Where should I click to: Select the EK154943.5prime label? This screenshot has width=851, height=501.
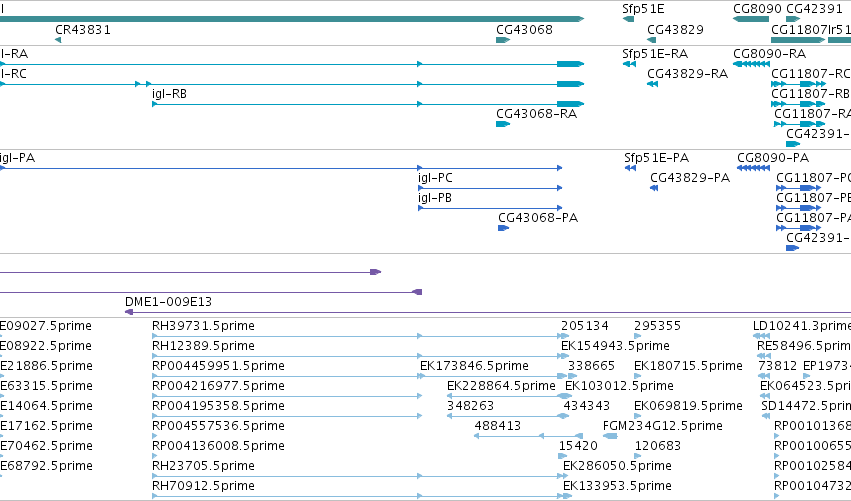pyautogui.click(x=615, y=346)
